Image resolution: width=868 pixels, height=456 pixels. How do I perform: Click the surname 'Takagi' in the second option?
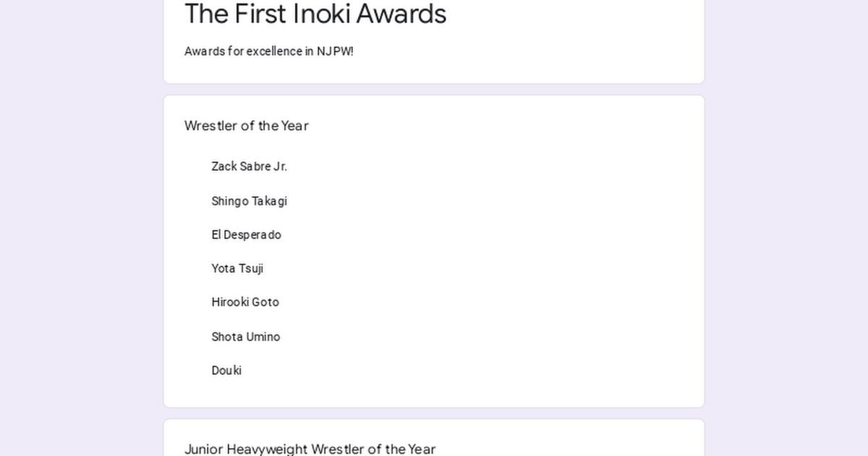tap(269, 201)
